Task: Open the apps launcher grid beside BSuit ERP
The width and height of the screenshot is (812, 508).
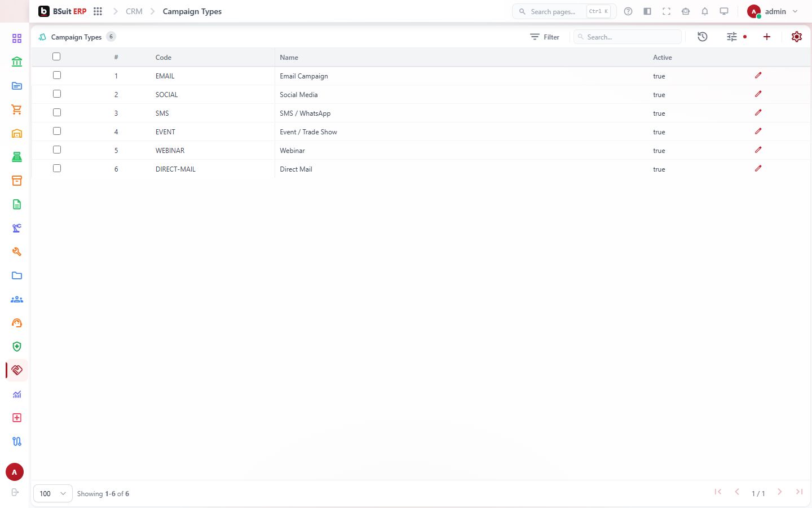Action: [x=98, y=11]
